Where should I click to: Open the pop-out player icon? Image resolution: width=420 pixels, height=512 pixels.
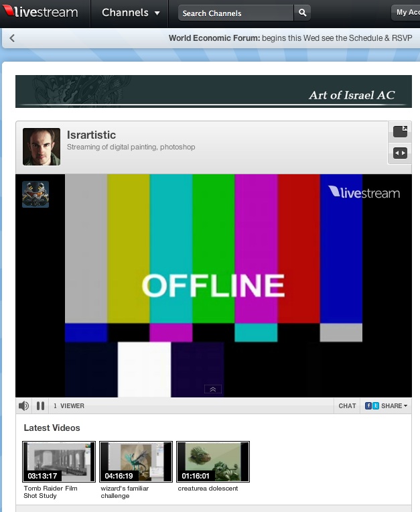pyautogui.click(x=400, y=132)
